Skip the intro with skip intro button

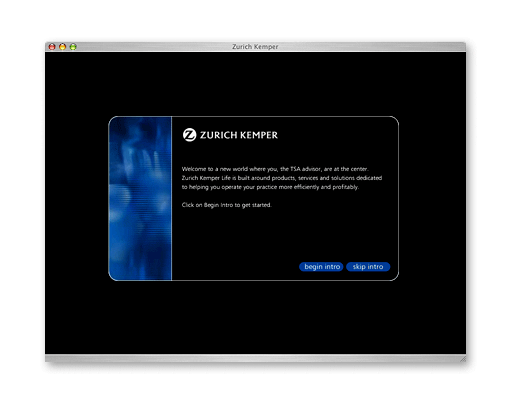(x=368, y=267)
